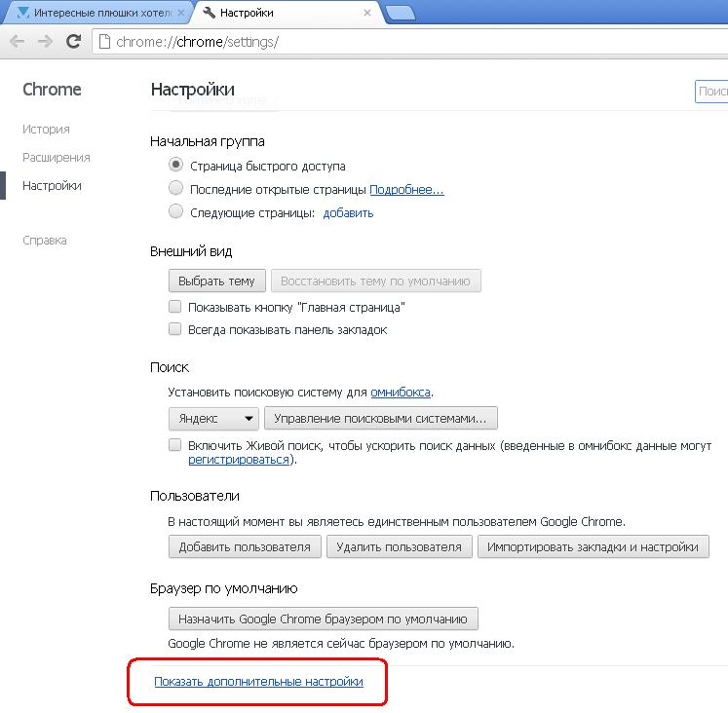Enable Включить Живой поиск checkbox

pos(175,445)
